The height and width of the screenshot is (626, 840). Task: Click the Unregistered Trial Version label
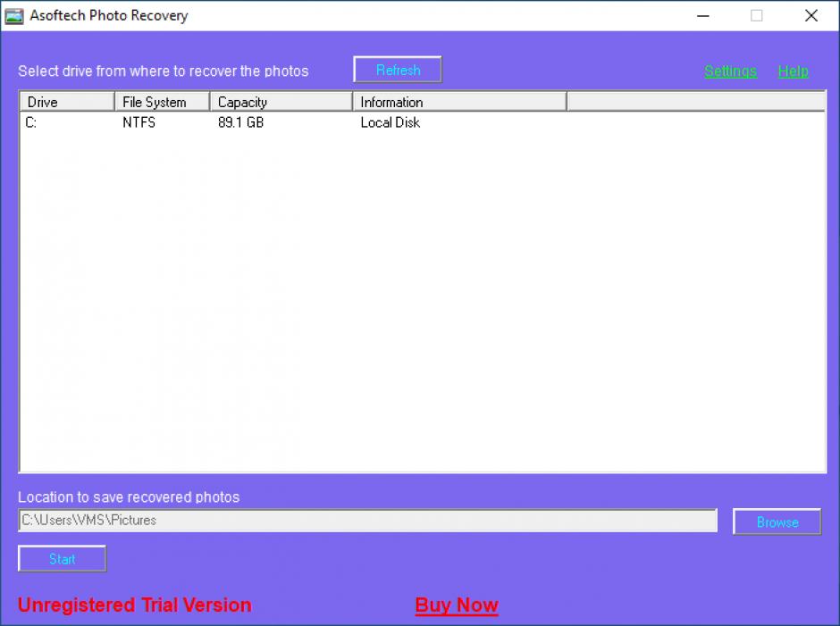tap(134, 605)
